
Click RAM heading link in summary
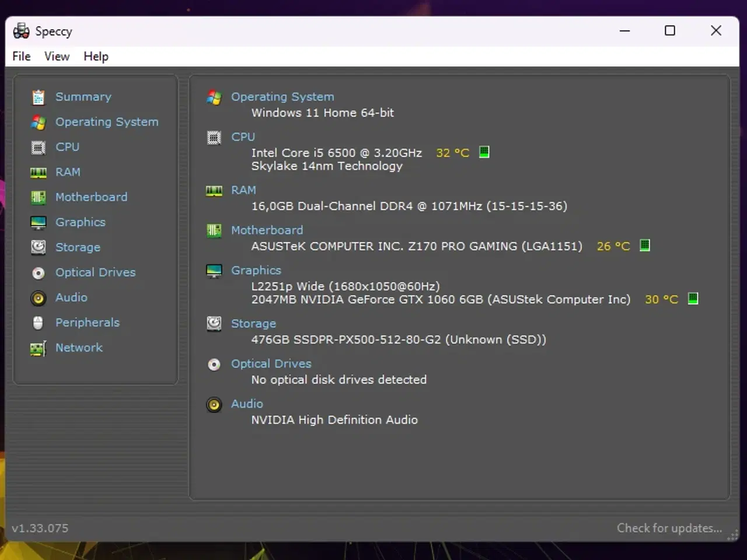tap(243, 190)
